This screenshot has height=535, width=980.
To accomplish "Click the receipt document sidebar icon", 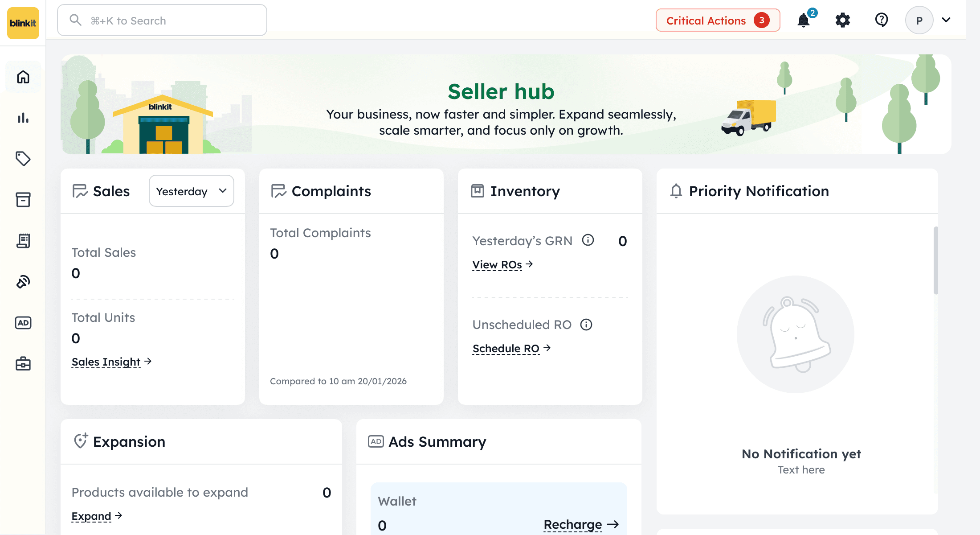I will pyautogui.click(x=23, y=241).
